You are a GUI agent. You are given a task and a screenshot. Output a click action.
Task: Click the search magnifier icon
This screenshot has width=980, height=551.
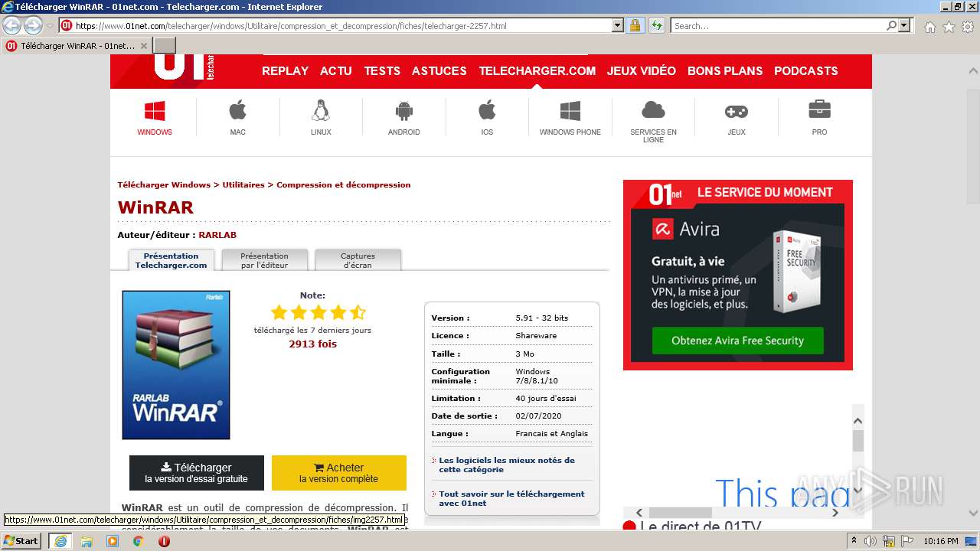tap(892, 25)
